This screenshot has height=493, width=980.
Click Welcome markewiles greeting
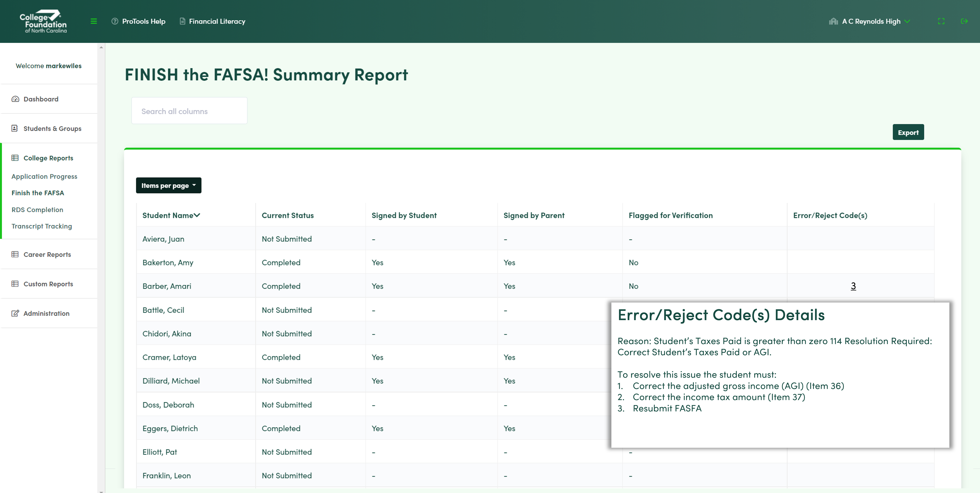click(x=48, y=66)
